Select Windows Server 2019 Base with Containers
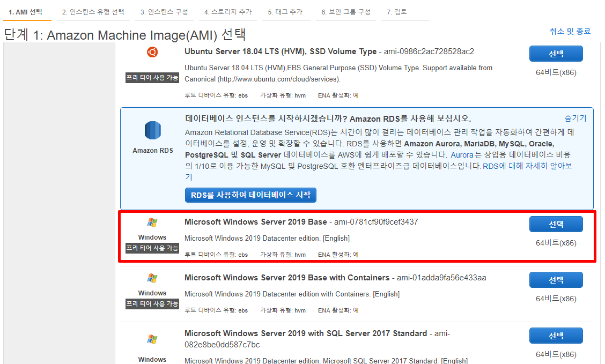 click(556, 279)
